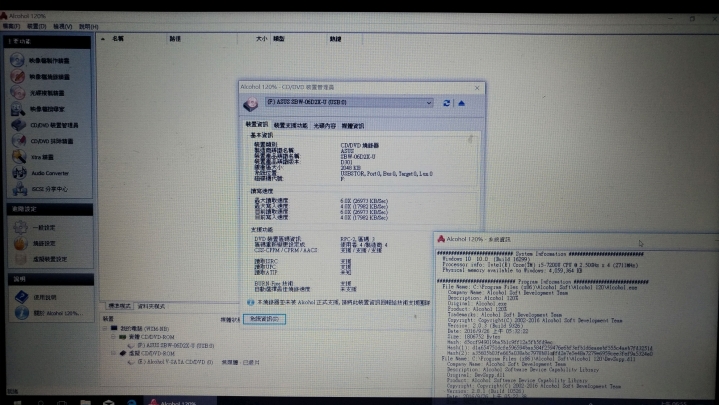Open the About Alcohol 120% info icon

tap(21, 313)
